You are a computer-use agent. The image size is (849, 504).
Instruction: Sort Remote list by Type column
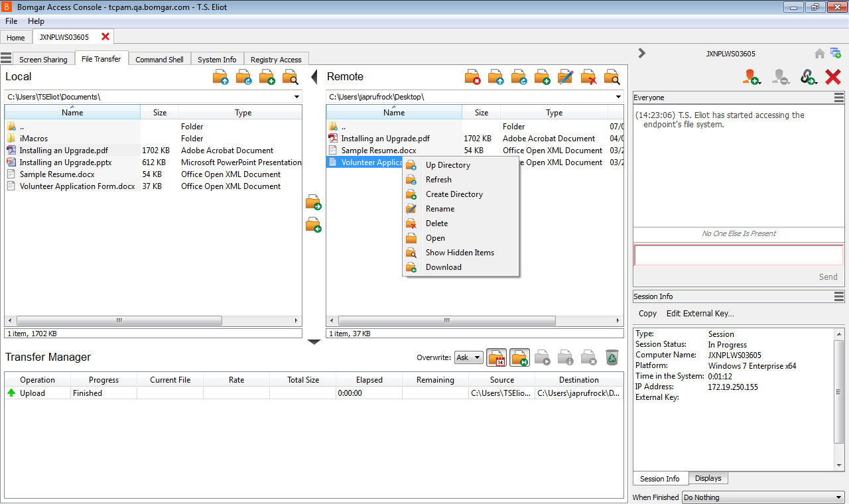point(554,112)
